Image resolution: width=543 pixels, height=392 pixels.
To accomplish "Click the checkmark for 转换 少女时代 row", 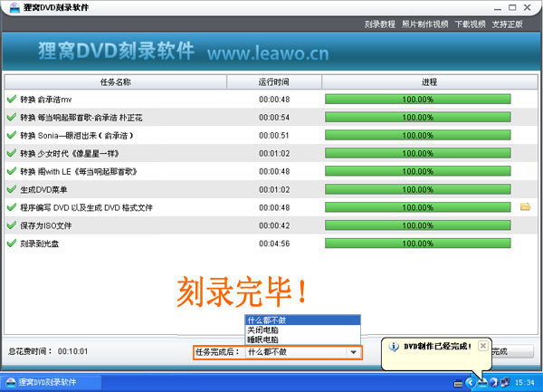I will [12, 153].
